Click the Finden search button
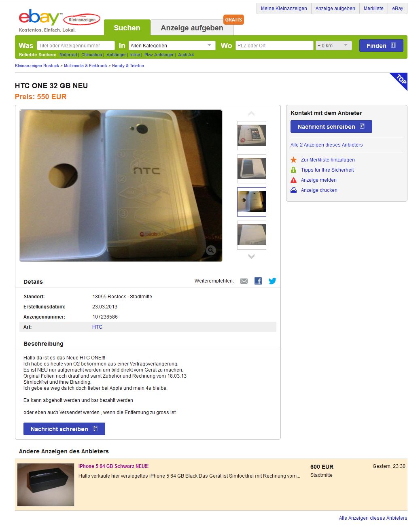Viewport: 420px width, 527px height. coord(381,45)
